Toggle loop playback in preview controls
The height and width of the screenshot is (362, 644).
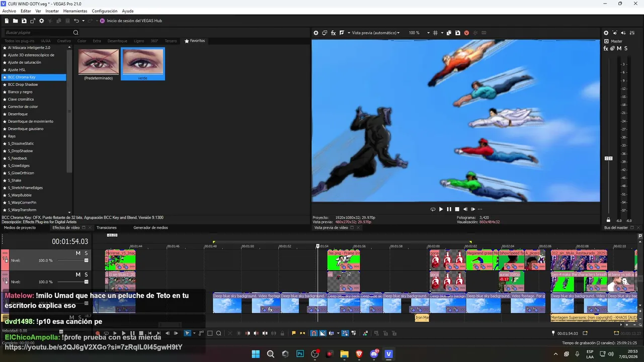[x=433, y=209]
